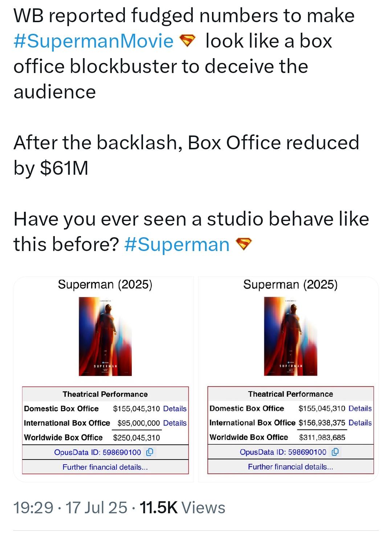The width and height of the screenshot is (392, 534).
Task: Open the #SupermanMovie hashtag
Action: [93, 41]
